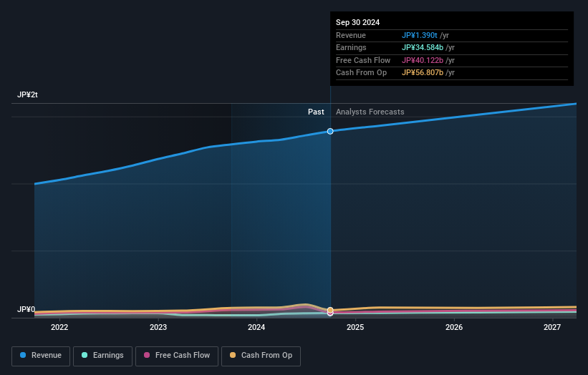Click the Earnings row label in the tooltip
588x375 pixels.
[351, 47]
